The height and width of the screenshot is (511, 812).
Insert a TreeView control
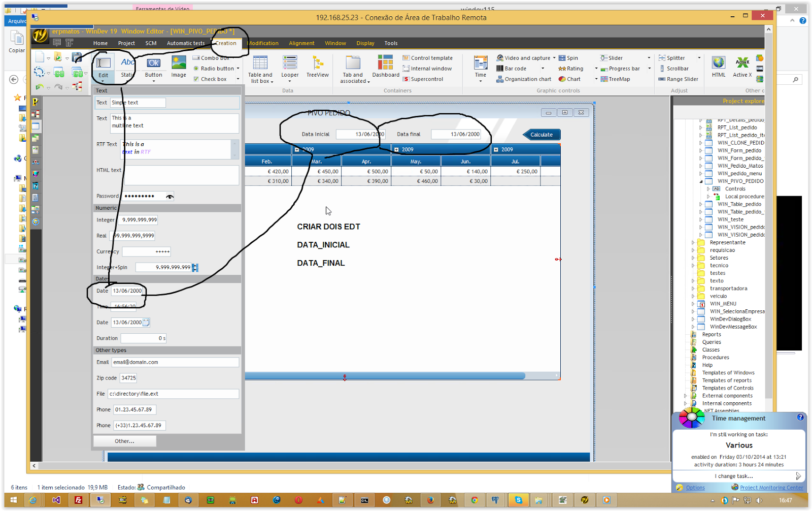pyautogui.click(x=318, y=68)
